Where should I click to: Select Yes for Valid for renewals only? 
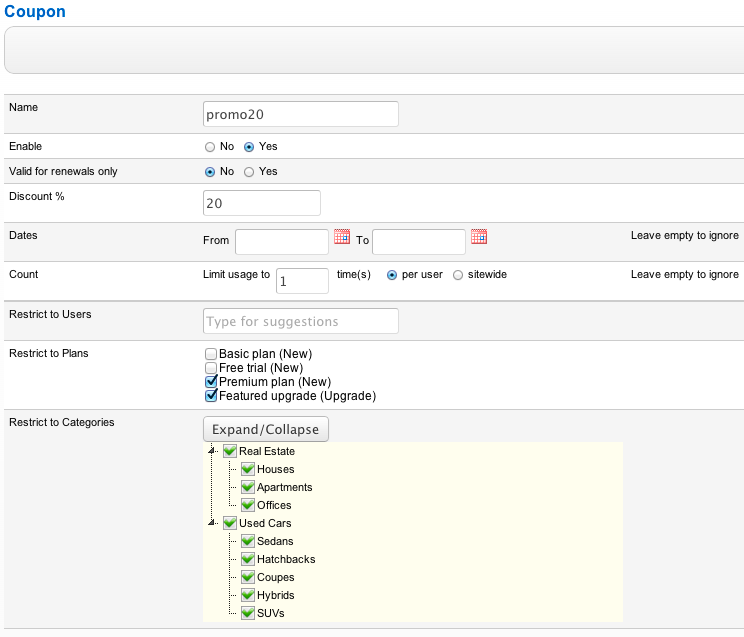tap(249, 172)
